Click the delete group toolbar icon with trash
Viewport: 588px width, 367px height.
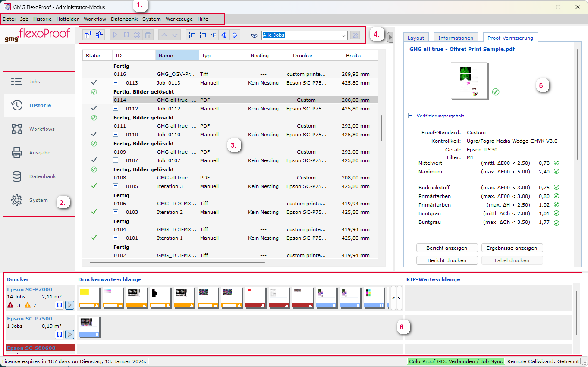(x=214, y=35)
